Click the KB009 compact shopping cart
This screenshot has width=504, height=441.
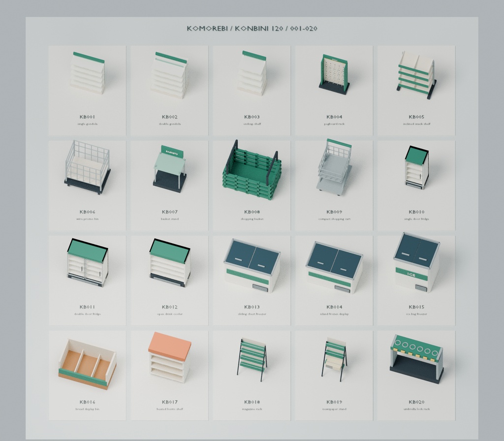[x=334, y=186]
